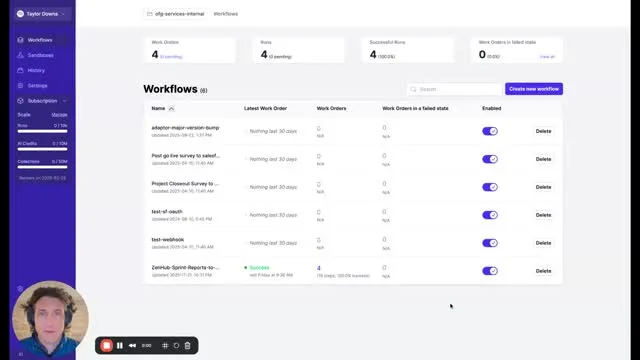Click the project folder icon in breadcrumb
This screenshot has height=360, width=640.
150,14
